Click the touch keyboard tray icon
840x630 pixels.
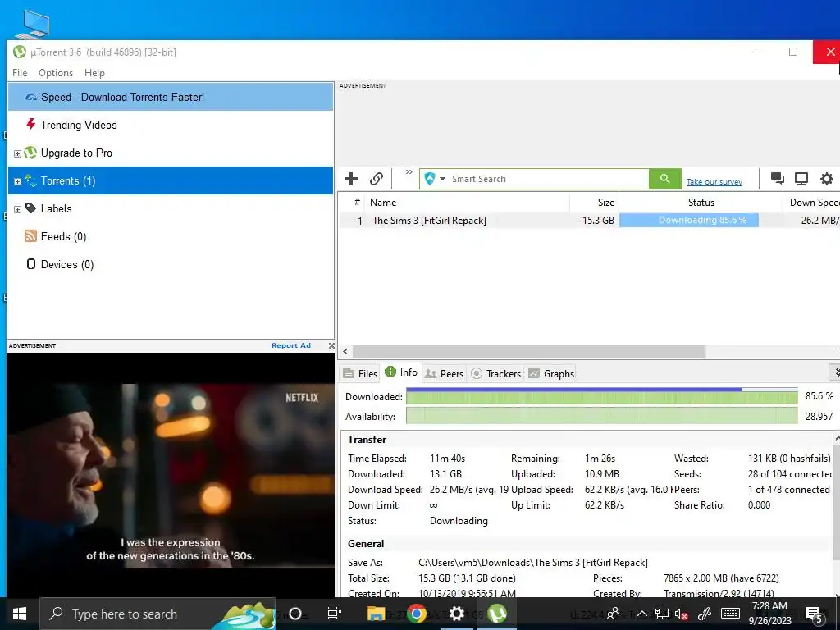[x=731, y=614]
